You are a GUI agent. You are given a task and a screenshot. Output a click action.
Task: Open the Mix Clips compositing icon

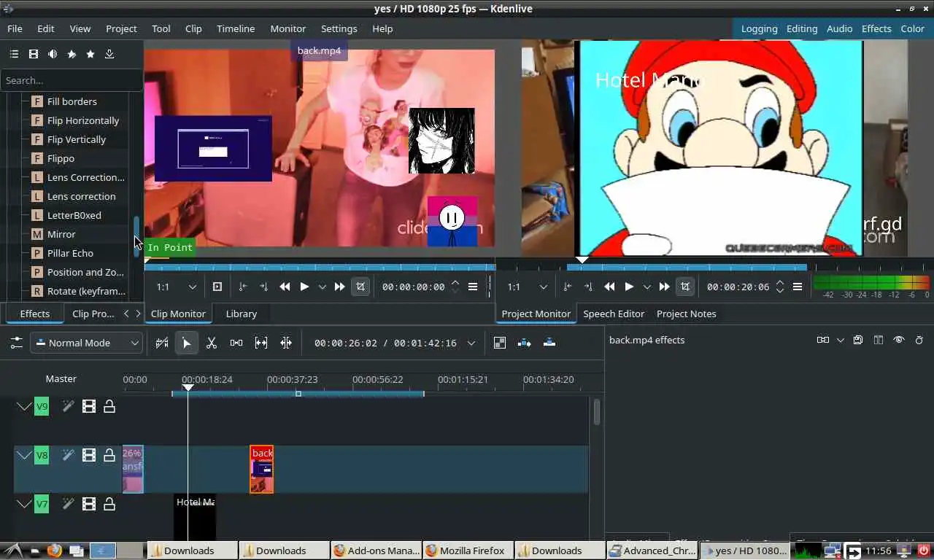[500, 343]
